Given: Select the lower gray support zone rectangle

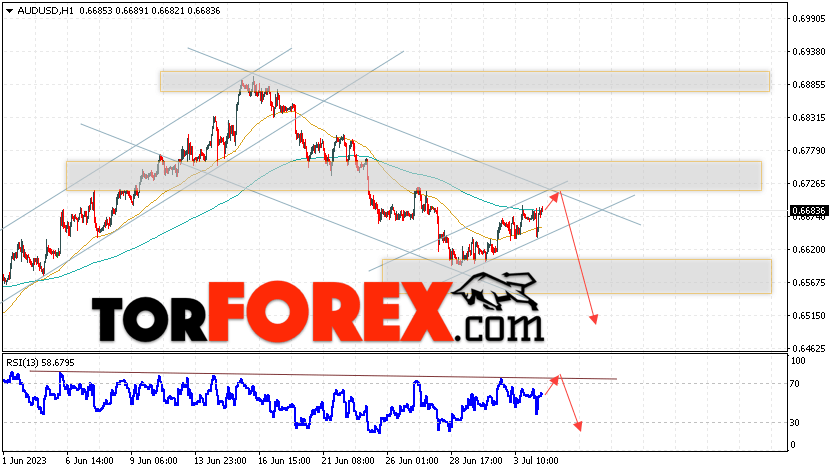Looking at the screenshot, I should coord(577,276).
